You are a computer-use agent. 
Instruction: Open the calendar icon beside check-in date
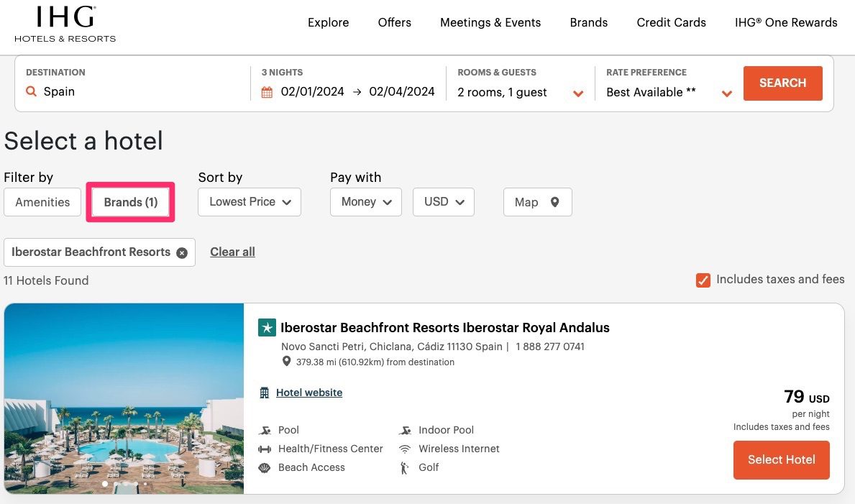point(268,91)
